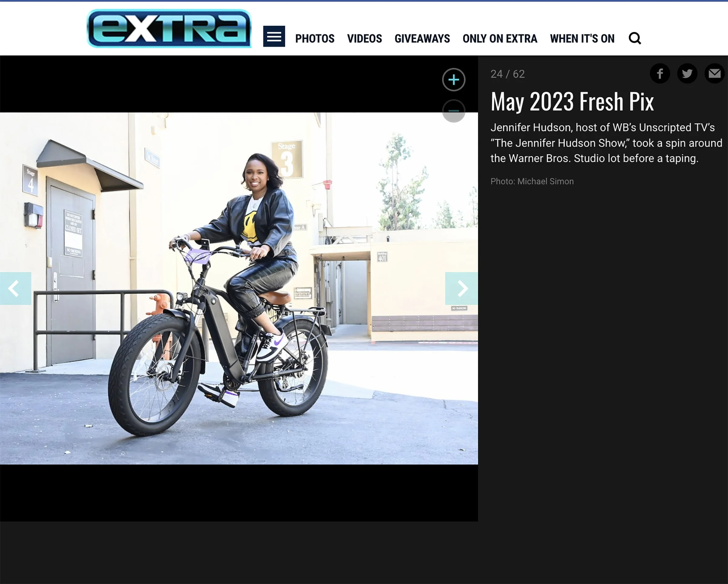Zoom in with the plus button

453,80
